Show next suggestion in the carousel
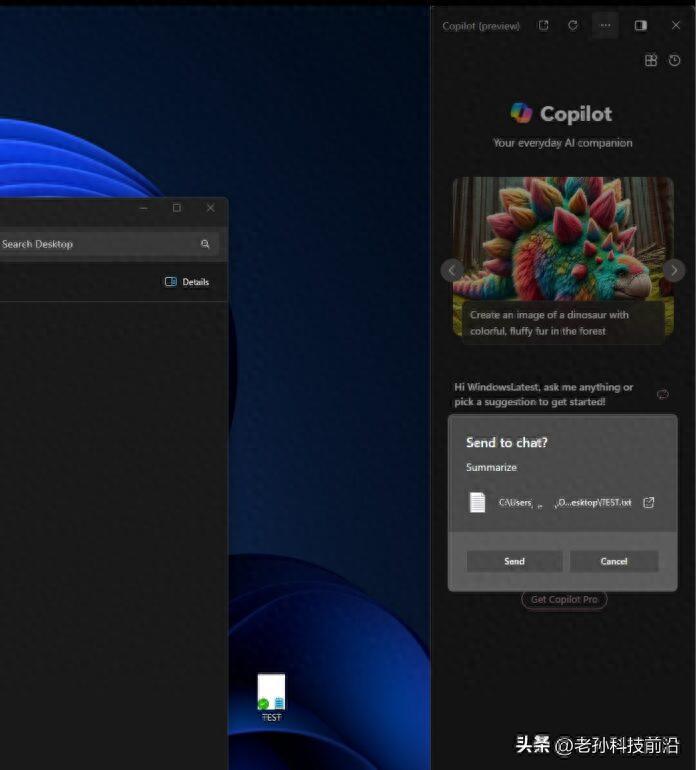The width and height of the screenshot is (696, 770). 674,270
